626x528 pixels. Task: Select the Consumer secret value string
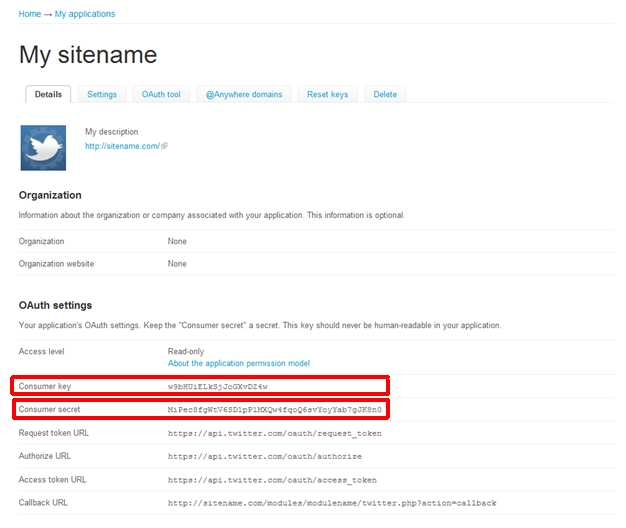[x=275, y=409]
